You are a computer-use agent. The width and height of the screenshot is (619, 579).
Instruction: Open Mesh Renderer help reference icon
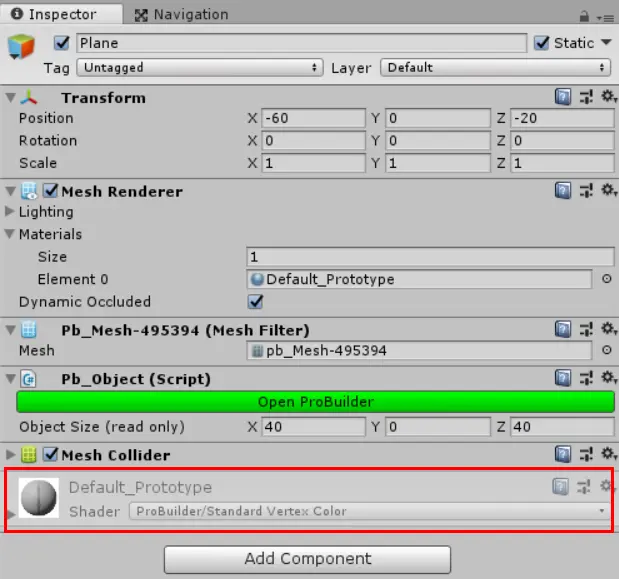point(563,191)
